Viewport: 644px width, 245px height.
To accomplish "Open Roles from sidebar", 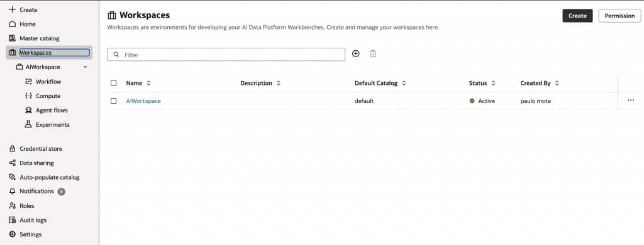I will (x=26, y=205).
